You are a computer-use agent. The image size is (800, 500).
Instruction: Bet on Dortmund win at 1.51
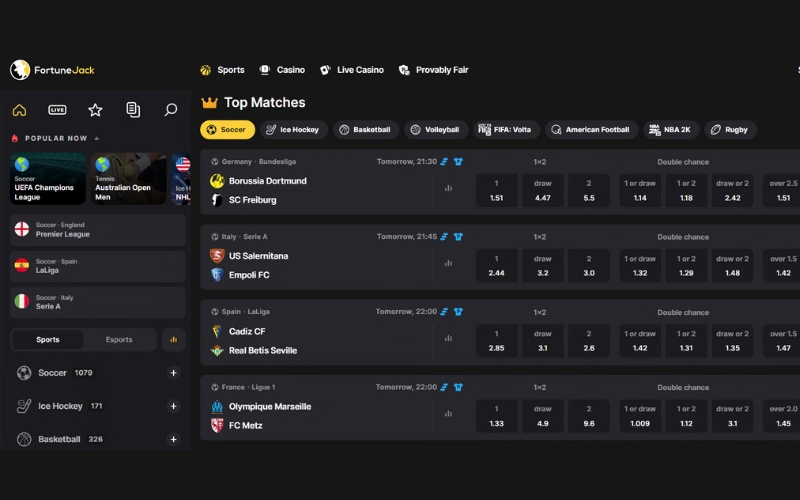(x=496, y=190)
